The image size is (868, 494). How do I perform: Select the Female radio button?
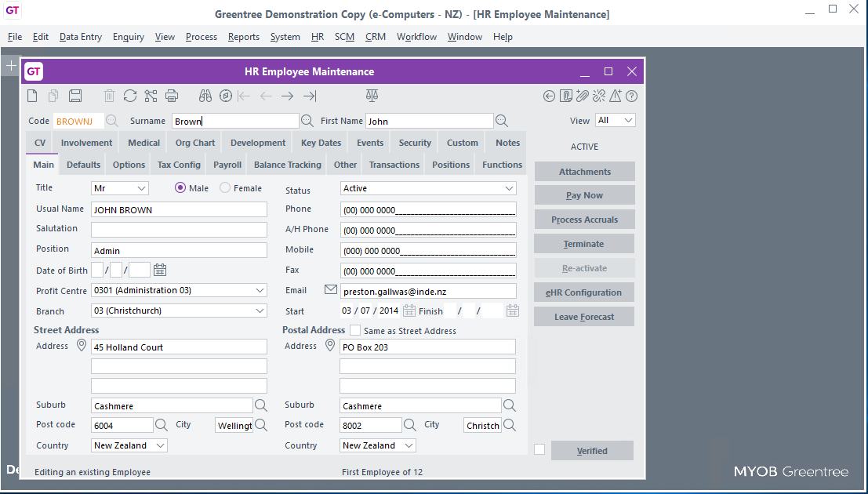point(225,187)
